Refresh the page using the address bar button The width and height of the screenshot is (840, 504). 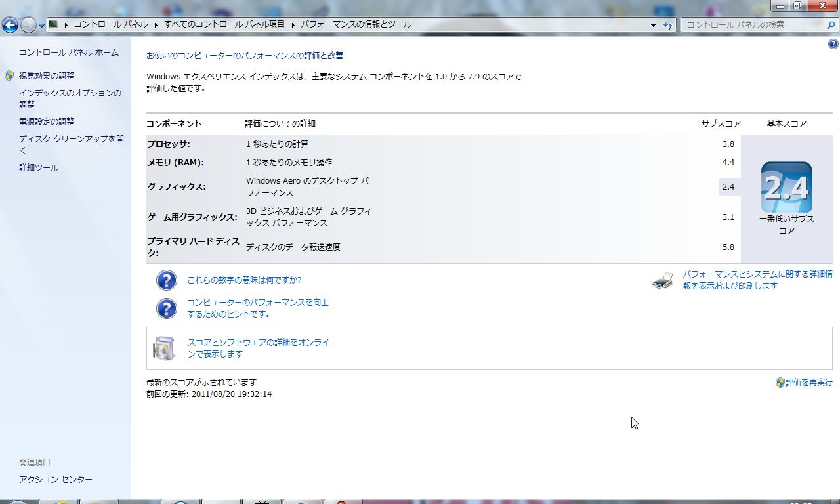(668, 25)
